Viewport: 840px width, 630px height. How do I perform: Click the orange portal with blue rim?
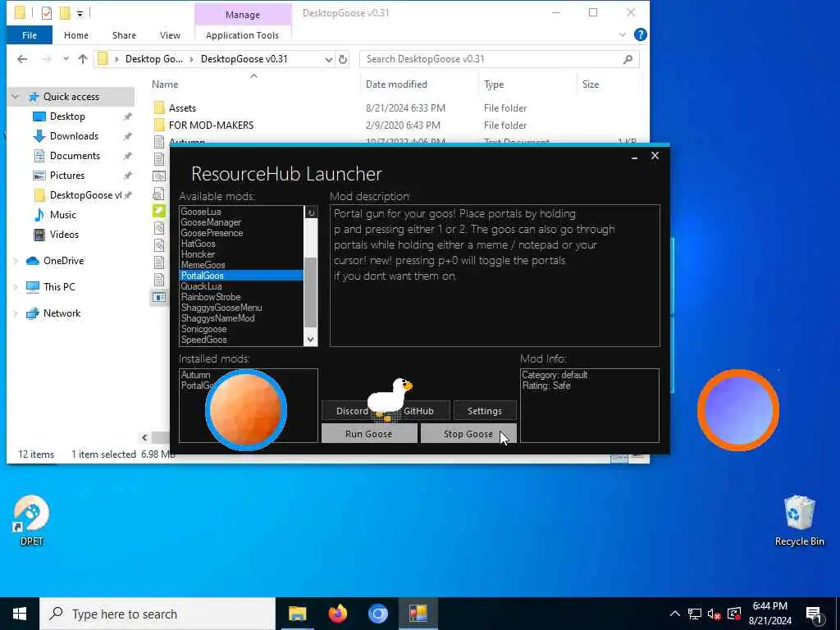[246, 410]
